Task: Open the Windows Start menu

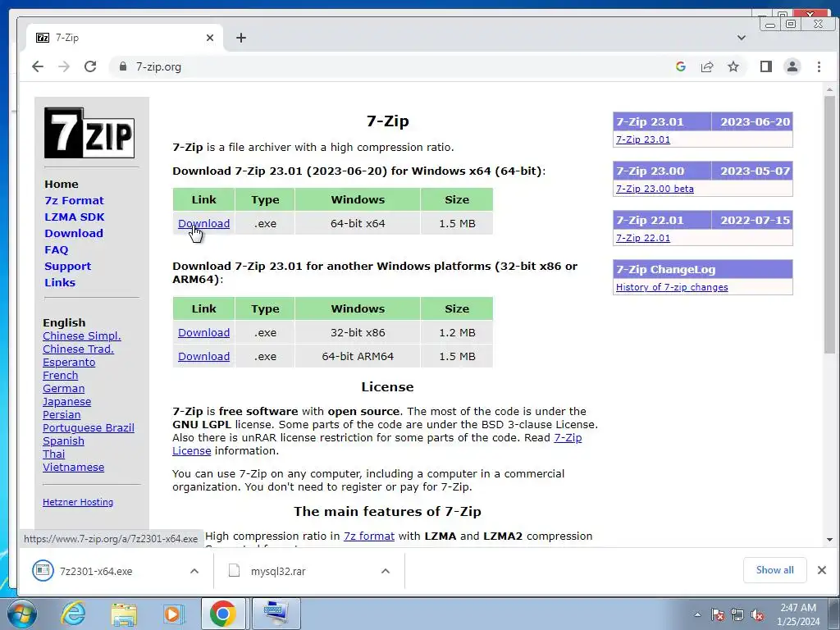Action: tap(22, 614)
